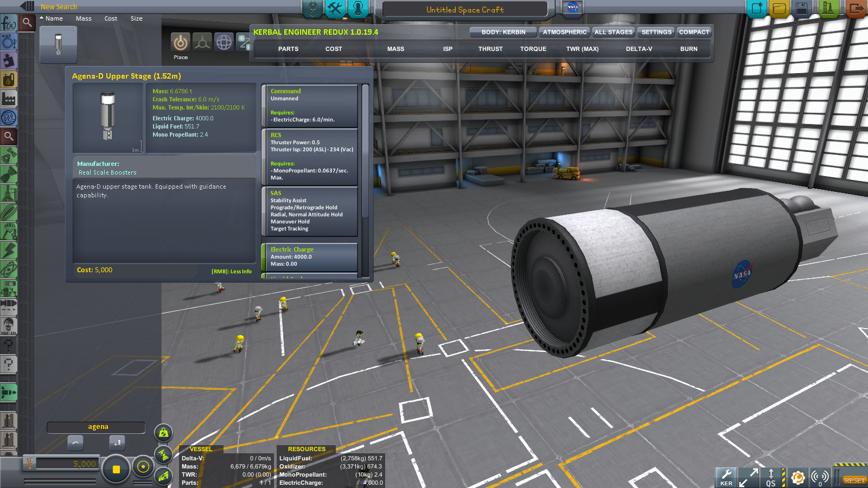
Task: Toggle COMPACT view in Kerbal Engineer
Action: coord(694,32)
